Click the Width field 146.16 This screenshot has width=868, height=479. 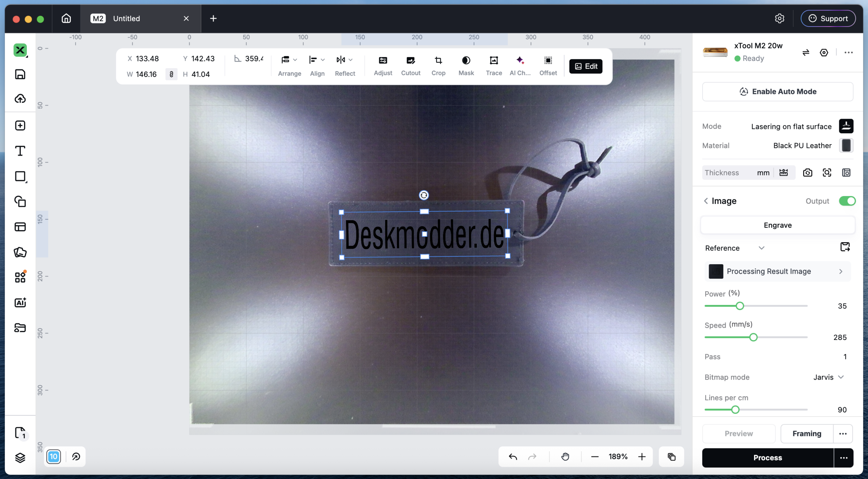tap(146, 74)
